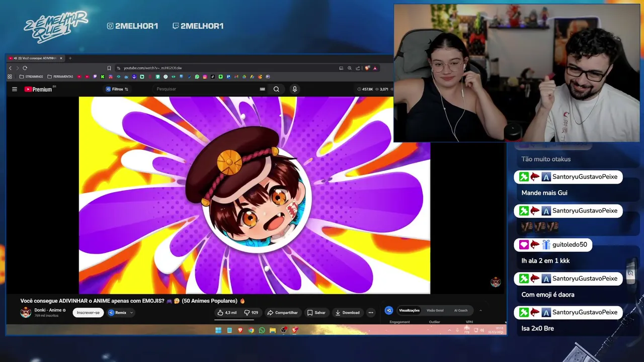The width and height of the screenshot is (644, 362).
Task: Open the WhatsApp bookmark in bookmarks bar
Action: (x=197, y=76)
